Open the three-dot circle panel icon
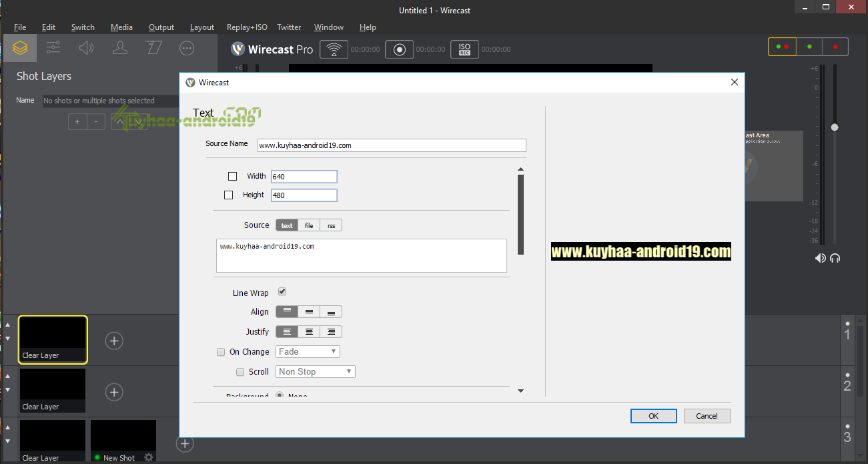This screenshot has width=868, height=464. [187, 48]
